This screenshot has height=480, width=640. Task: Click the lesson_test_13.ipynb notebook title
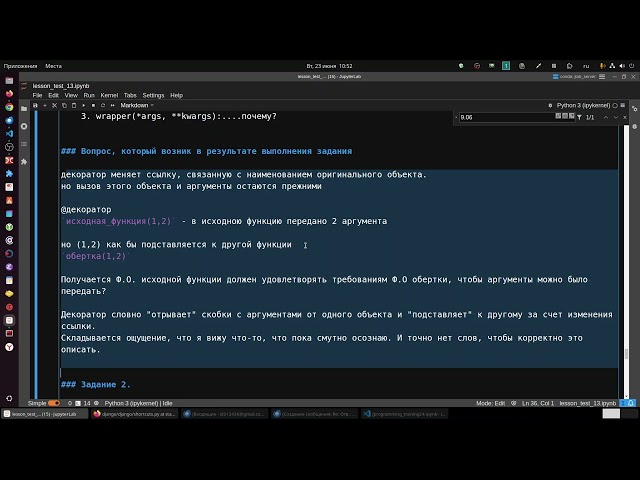click(61, 86)
